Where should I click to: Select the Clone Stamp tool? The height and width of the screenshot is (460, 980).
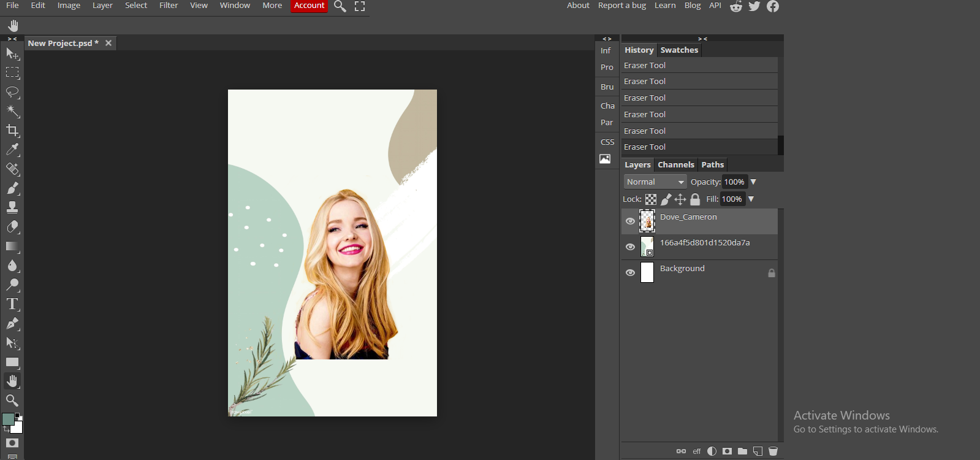[12, 207]
